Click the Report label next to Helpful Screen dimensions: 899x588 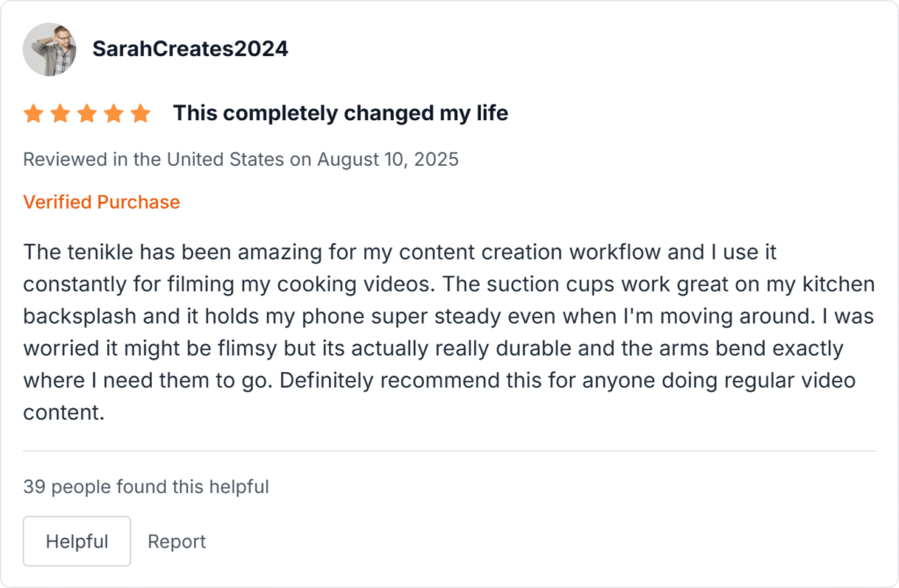pyautogui.click(x=176, y=541)
